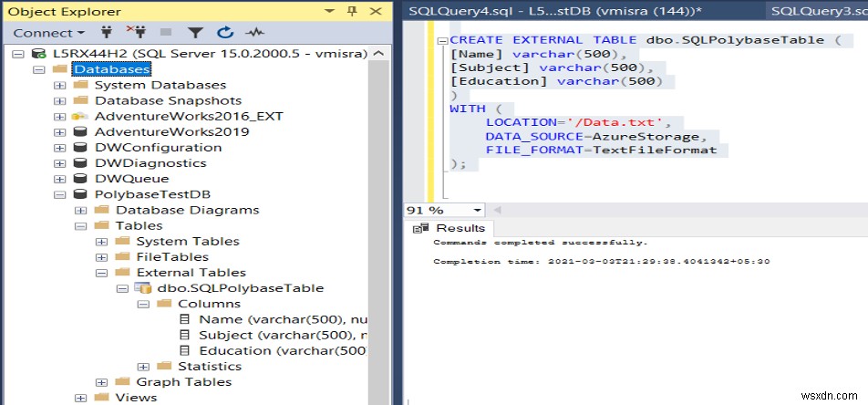Select the System Tables folder icon
The image size is (868, 405).
click(x=122, y=241)
